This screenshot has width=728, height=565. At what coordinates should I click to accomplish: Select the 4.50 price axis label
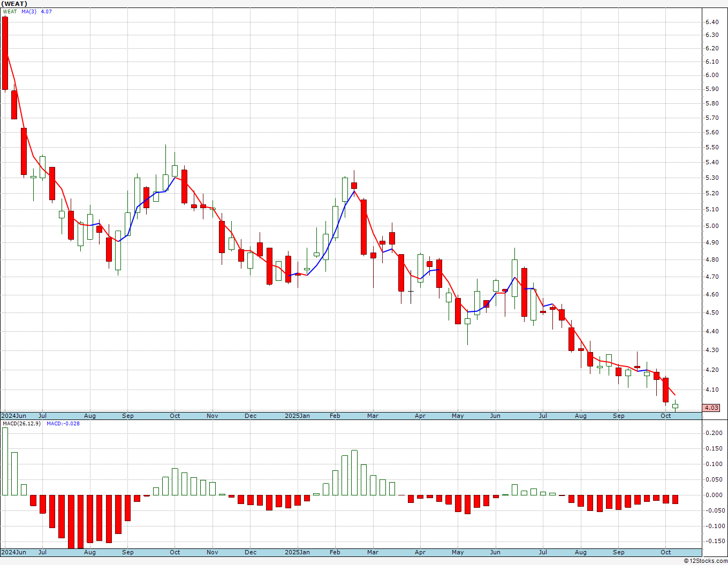(712, 312)
